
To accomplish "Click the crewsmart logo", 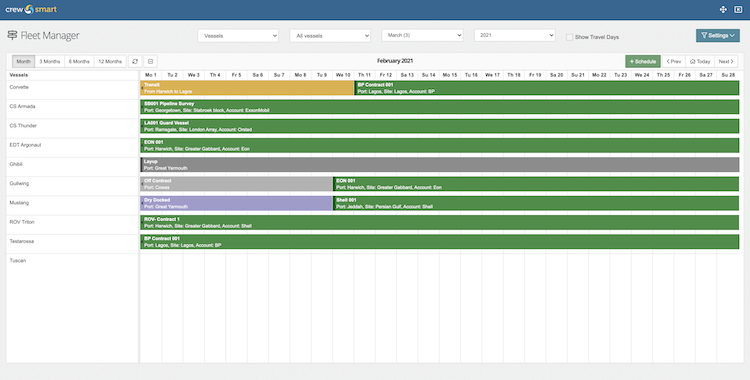I will [31, 9].
